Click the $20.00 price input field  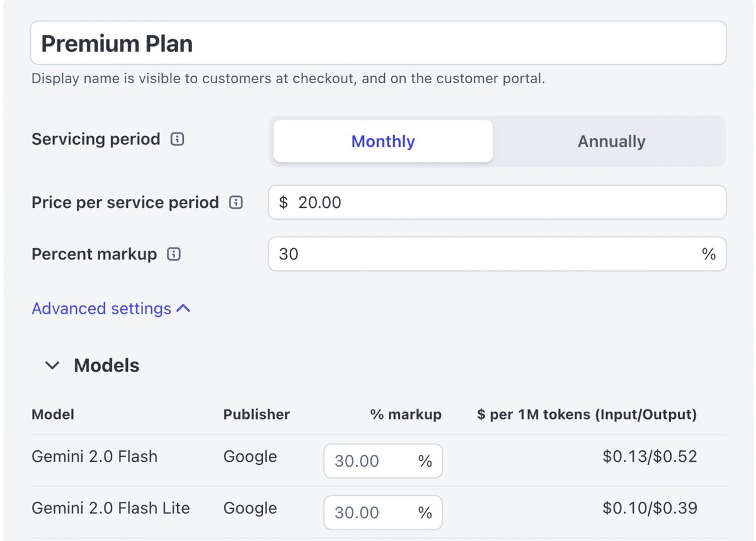[496, 203]
